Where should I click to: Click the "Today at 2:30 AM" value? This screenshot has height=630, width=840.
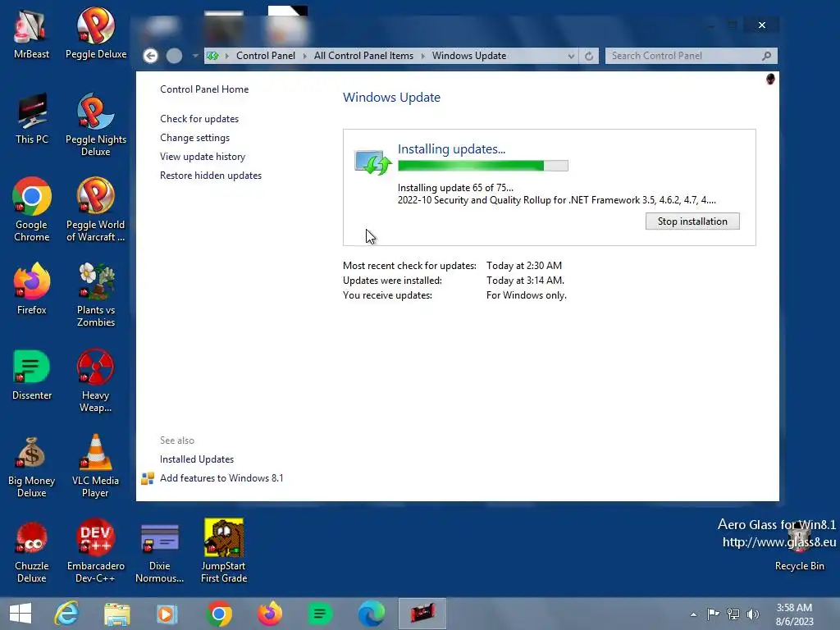[524, 266]
